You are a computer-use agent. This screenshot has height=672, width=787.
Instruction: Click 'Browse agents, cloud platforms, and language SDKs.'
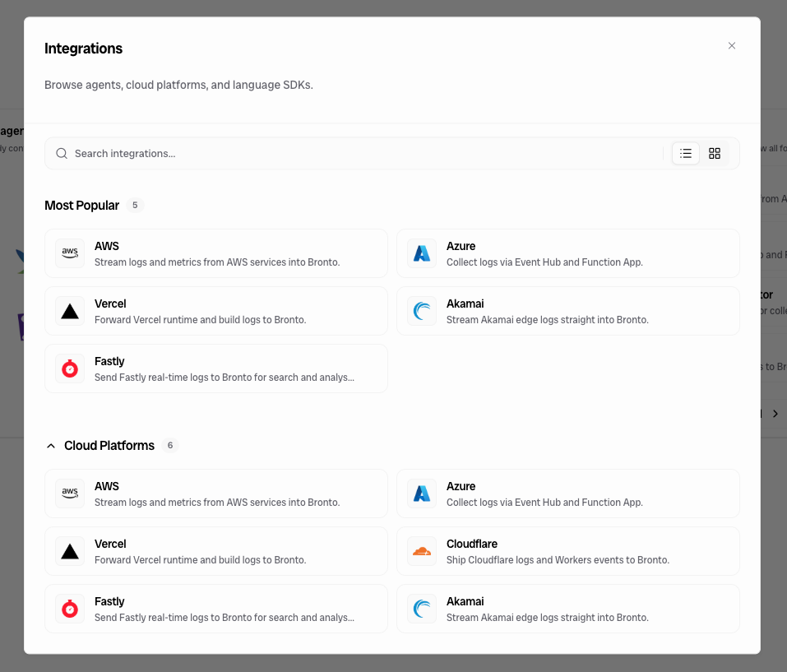tap(178, 85)
